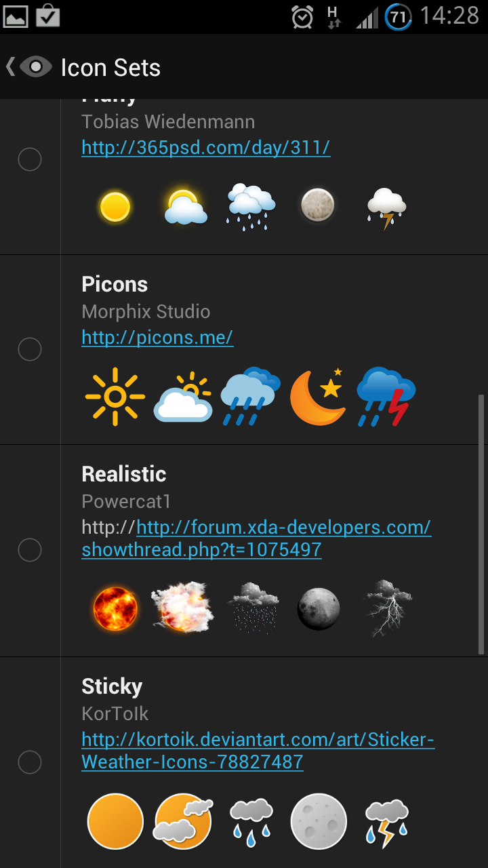Select the Realistic icon set radio button

point(30,550)
